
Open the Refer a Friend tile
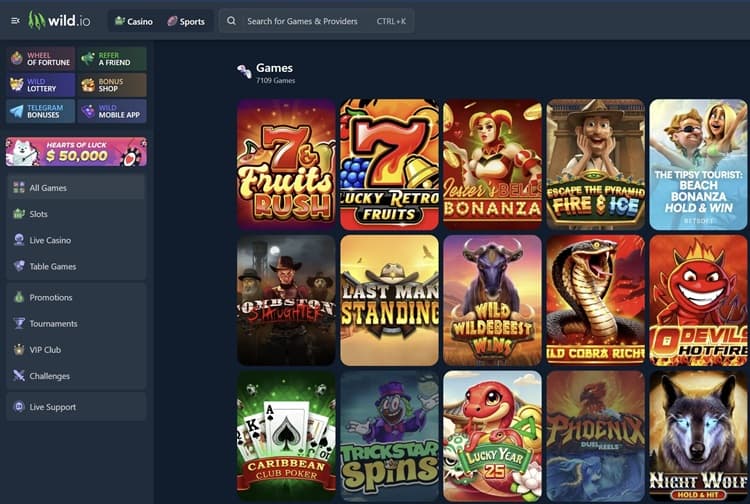click(x=112, y=59)
